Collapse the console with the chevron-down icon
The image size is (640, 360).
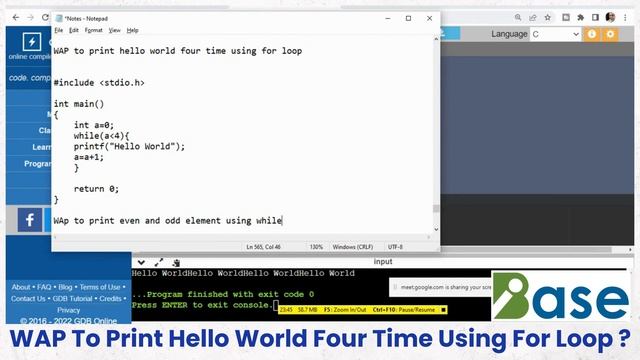141,262
